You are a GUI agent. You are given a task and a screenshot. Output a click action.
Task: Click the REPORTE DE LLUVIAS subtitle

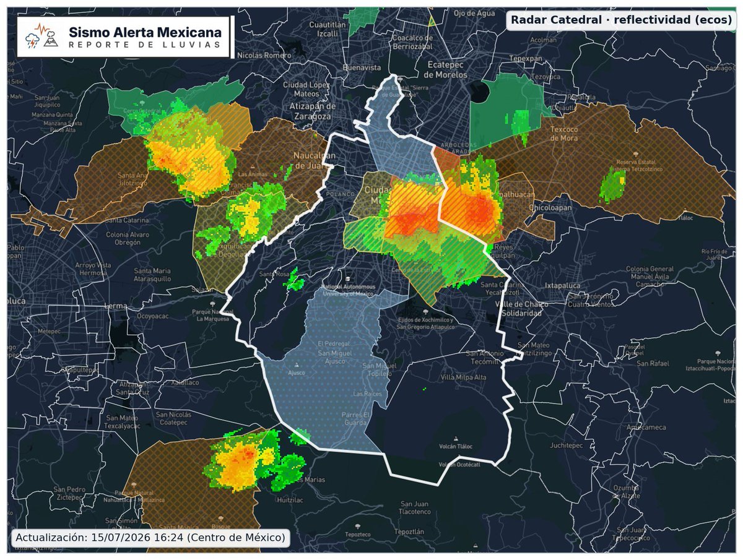point(144,46)
